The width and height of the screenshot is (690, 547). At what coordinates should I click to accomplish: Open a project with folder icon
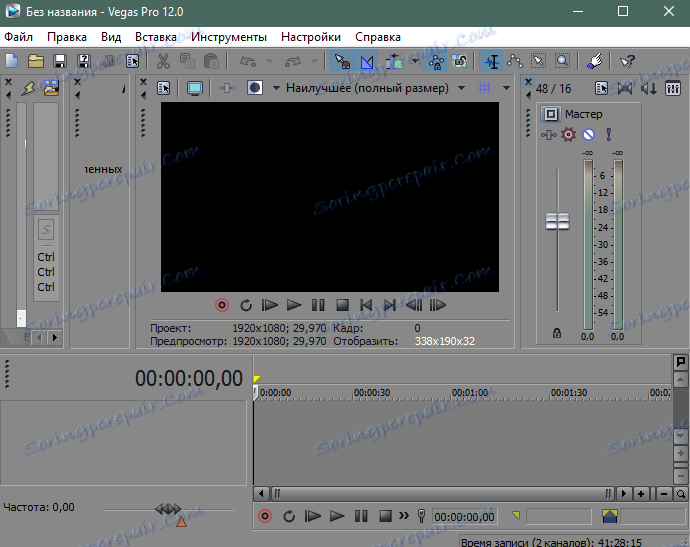(36, 61)
